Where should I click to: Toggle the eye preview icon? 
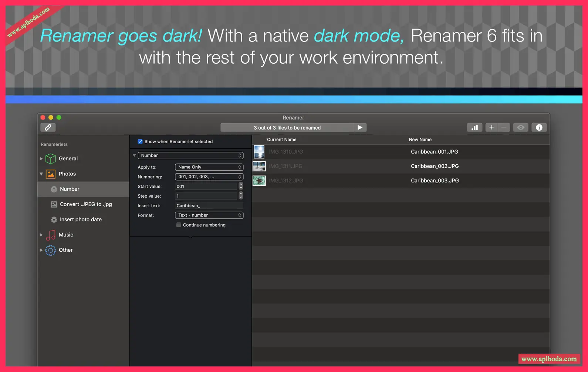[x=521, y=128]
